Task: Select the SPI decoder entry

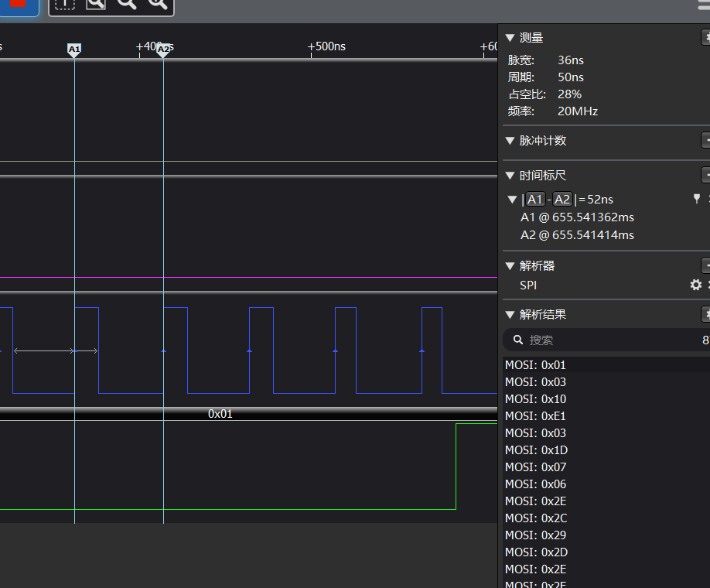Action: pyautogui.click(x=528, y=285)
